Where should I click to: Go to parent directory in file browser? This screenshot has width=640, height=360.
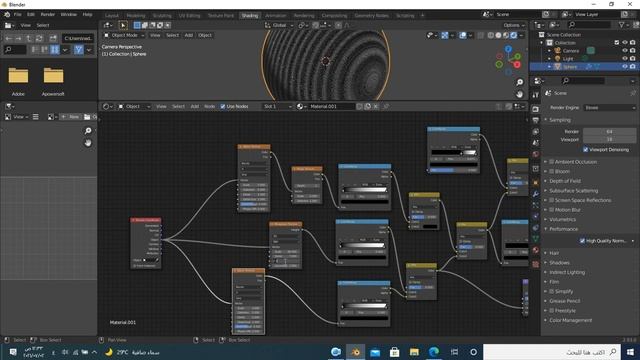click(x=29, y=38)
